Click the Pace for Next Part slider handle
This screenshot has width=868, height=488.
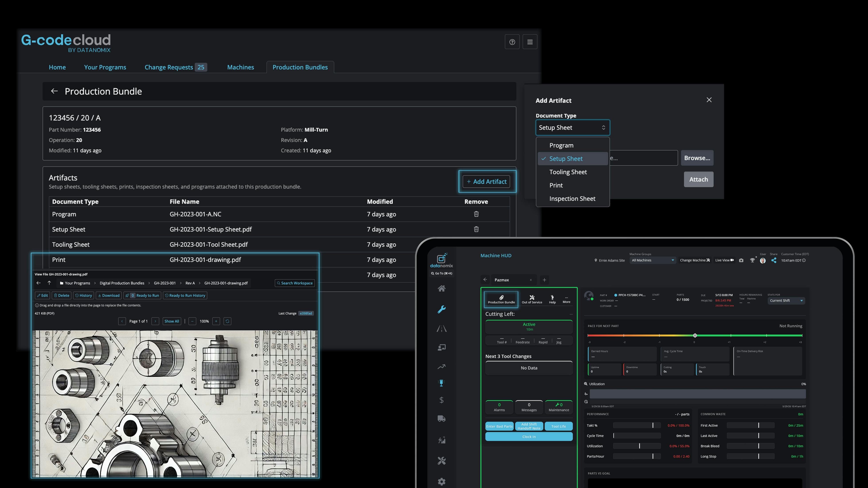(695, 335)
